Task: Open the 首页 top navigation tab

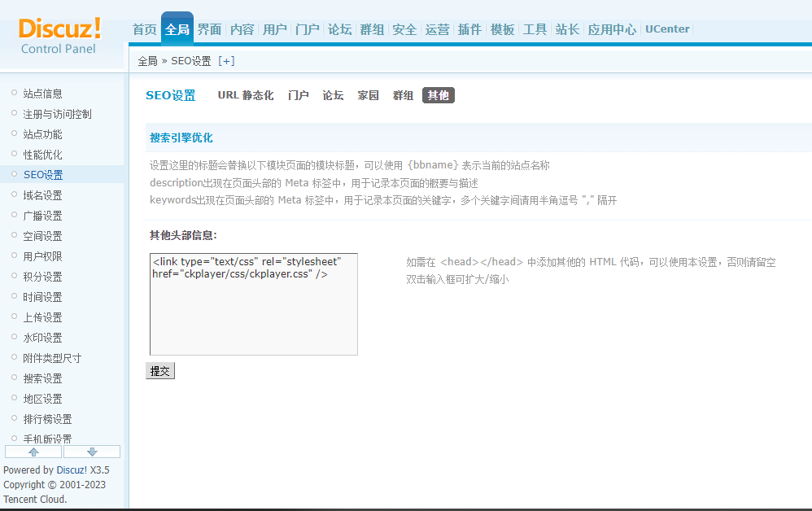Action: tap(144, 29)
